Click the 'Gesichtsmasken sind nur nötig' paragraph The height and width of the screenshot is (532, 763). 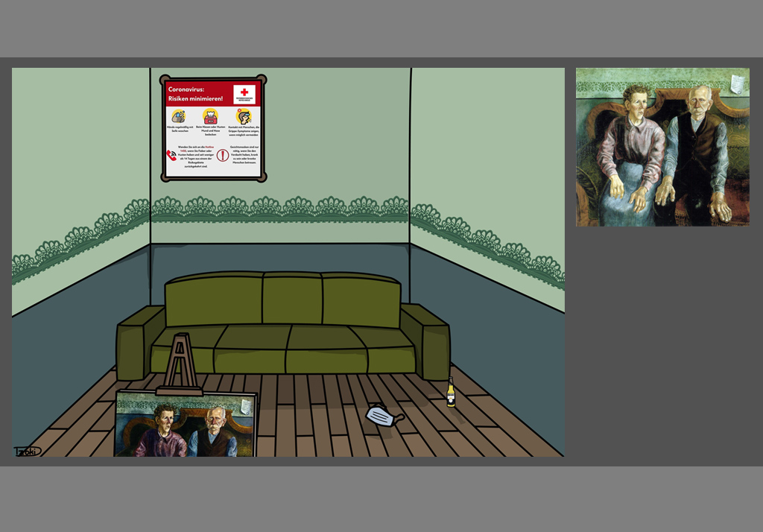click(x=244, y=154)
